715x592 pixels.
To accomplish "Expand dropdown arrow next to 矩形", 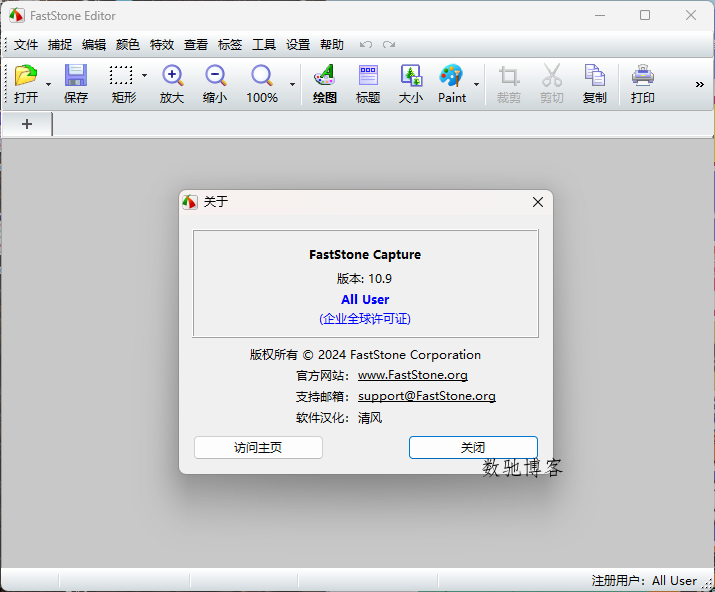I will [144, 75].
